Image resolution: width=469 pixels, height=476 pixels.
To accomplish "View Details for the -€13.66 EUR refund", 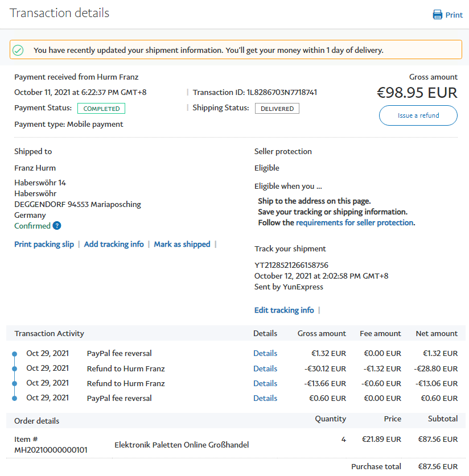I will (265, 383).
